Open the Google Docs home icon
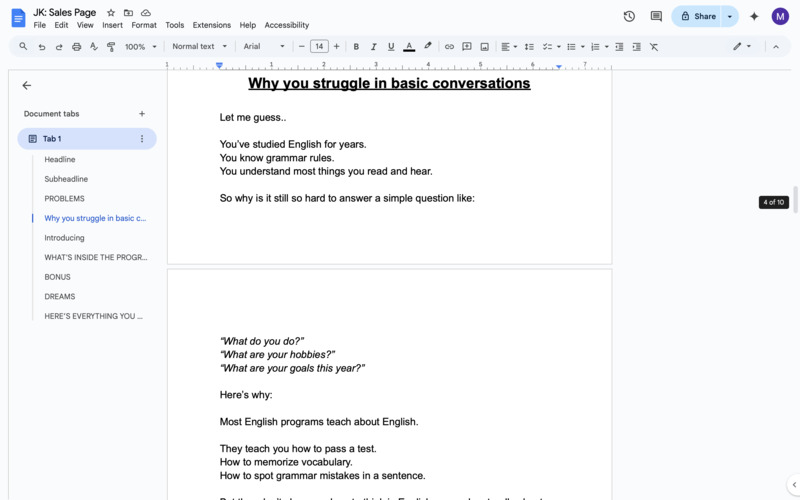 pos(18,18)
